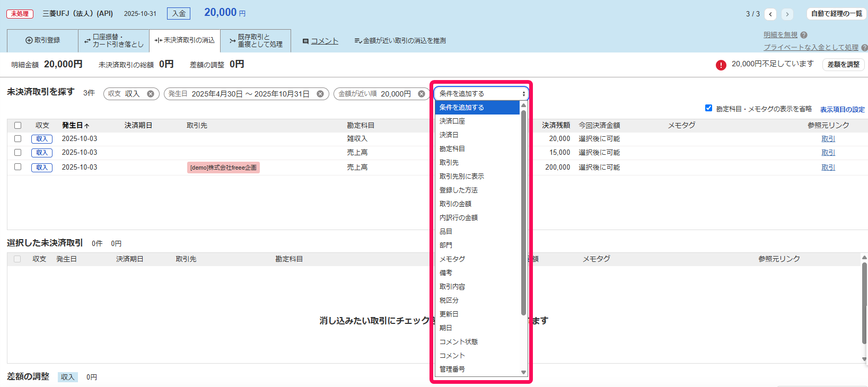This screenshot has width=868, height=387.
Task: Tick header checkbox in 選択した未決済取引 table
Action: (x=17, y=259)
